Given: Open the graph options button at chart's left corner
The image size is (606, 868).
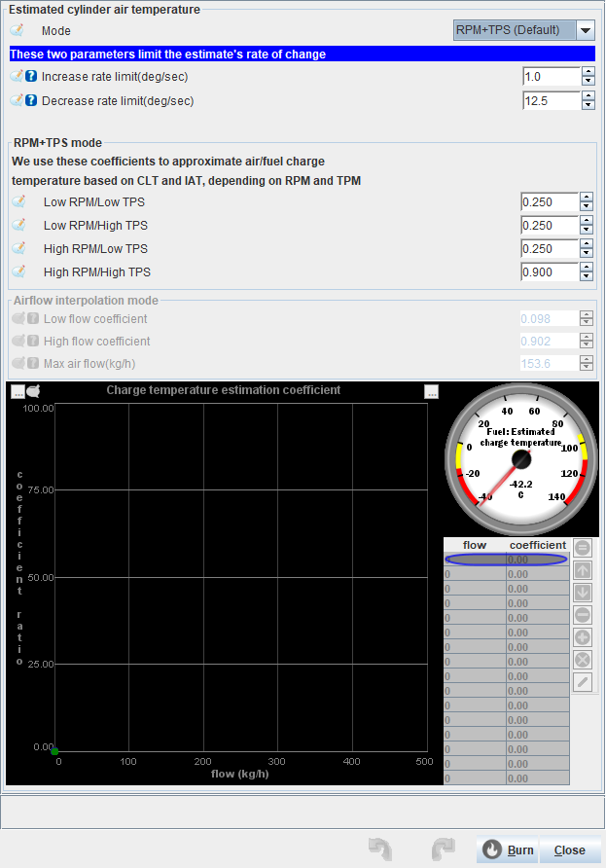Looking at the screenshot, I should point(18,391).
